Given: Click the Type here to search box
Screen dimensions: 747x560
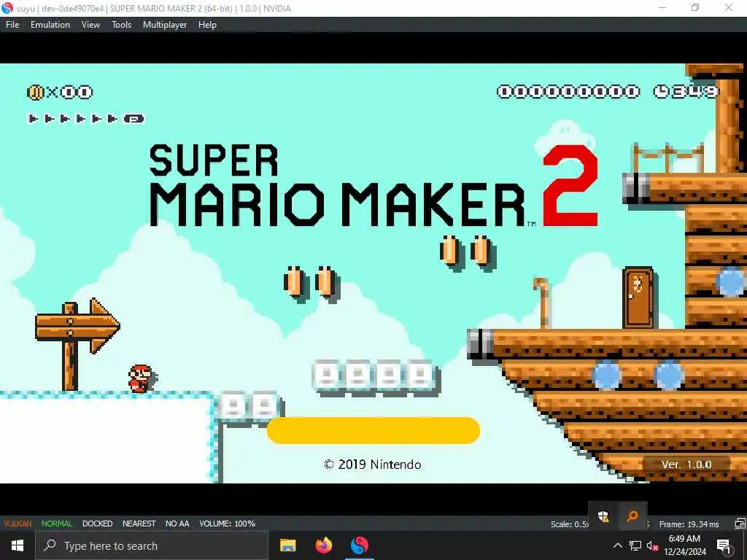Looking at the screenshot, I should [x=152, y=545].
